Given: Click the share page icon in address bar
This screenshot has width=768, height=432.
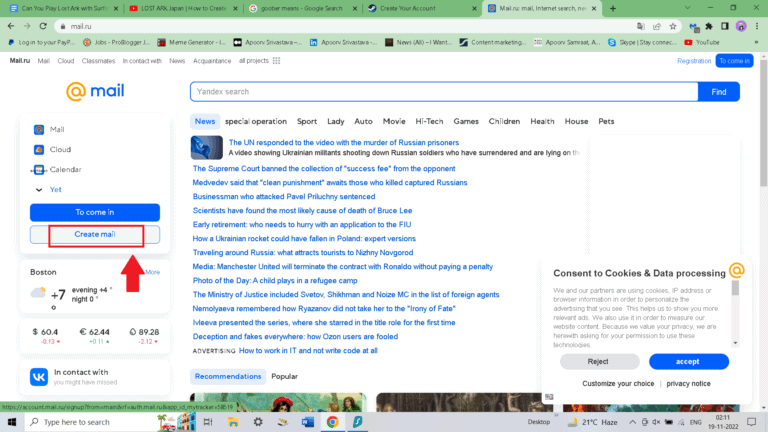Looking at the screenshot, I should tap(657, 26).
